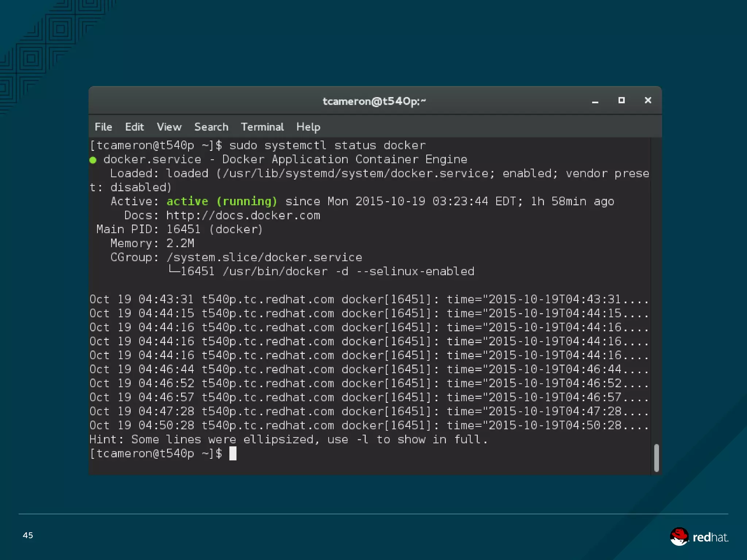Image resolution: width=747 pixels, height=560 pixels.
Task: Click the Main PID 16451 line
Action: [x=179, y=229]
